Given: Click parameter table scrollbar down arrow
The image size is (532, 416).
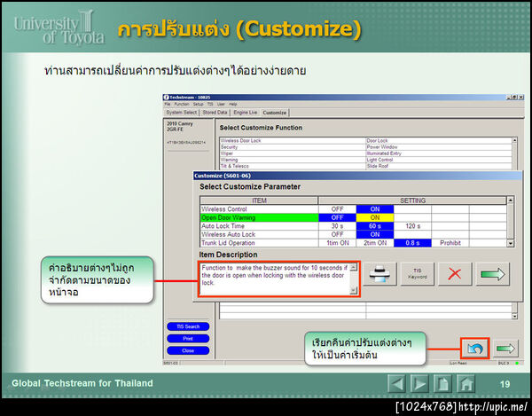Looking at the screenshot, I should coord(511,243).
